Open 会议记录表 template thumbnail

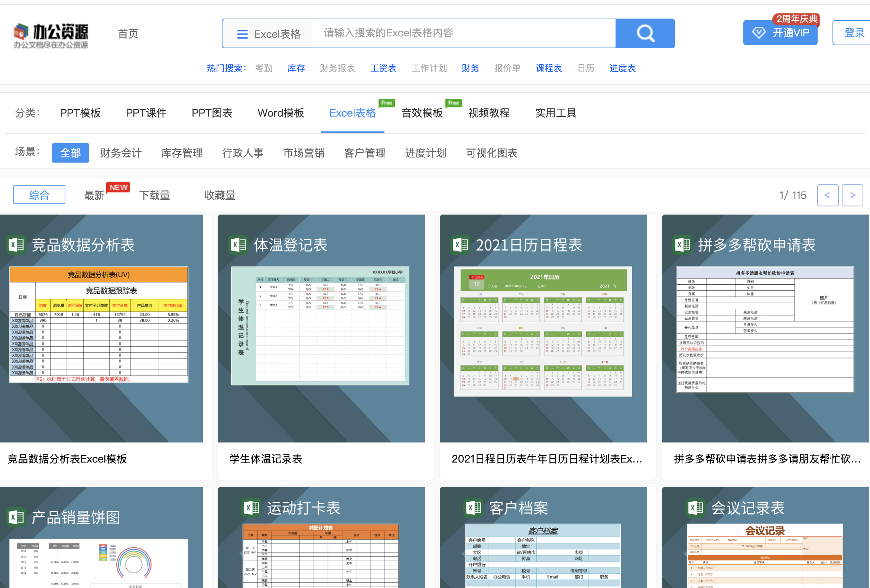point(766,538)
